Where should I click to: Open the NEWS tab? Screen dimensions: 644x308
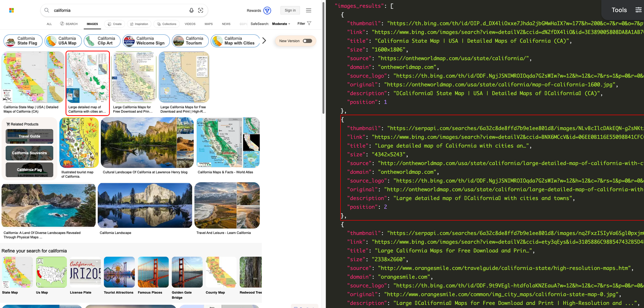point(226,24)
